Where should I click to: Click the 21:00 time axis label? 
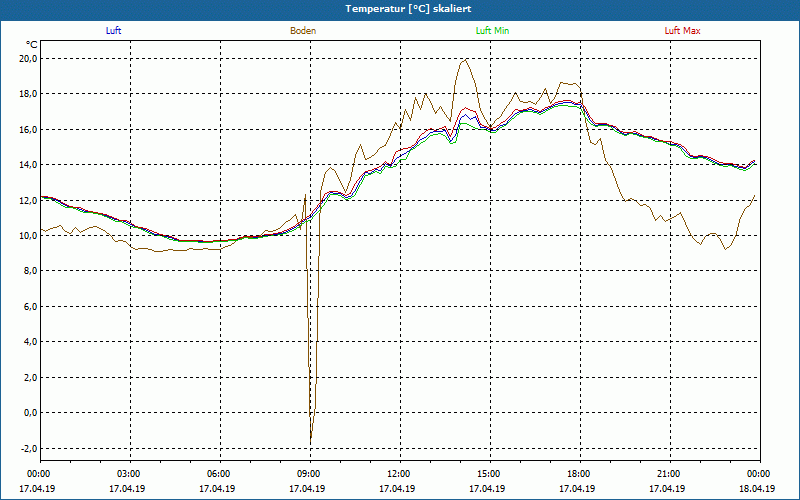pos(670,474)
